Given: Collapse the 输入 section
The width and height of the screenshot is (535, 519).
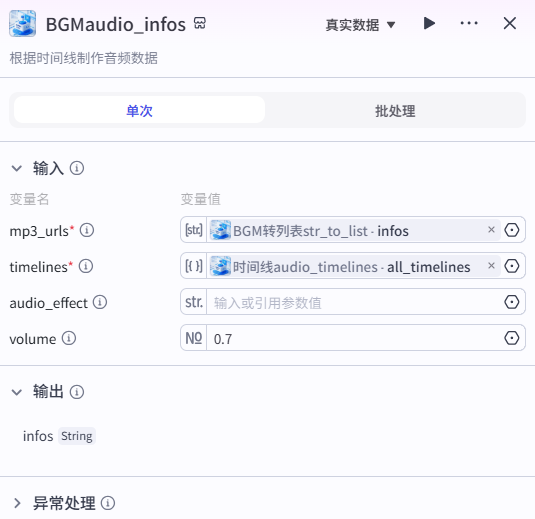Looking at the screenshot, I should point(17,168).
